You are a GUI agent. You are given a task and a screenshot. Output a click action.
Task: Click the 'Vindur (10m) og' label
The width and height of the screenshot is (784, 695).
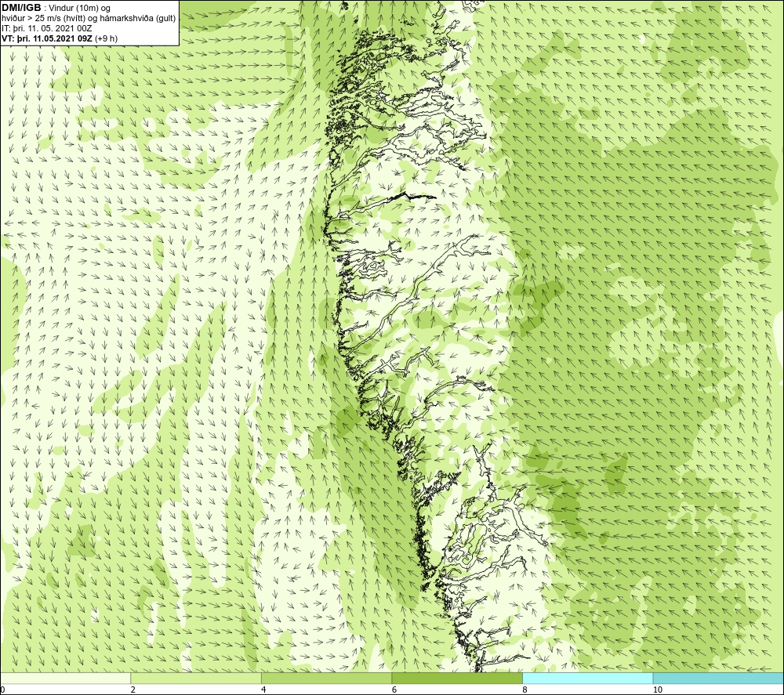click(x=79, y=9)
